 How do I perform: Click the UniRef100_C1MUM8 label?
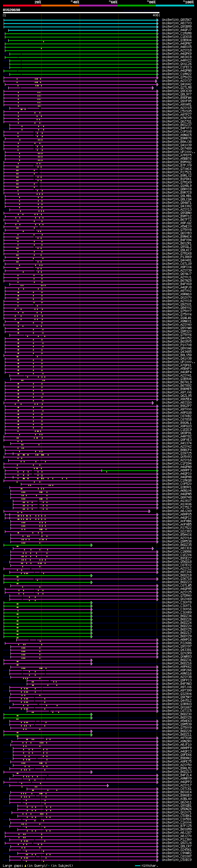click(177, 33)
